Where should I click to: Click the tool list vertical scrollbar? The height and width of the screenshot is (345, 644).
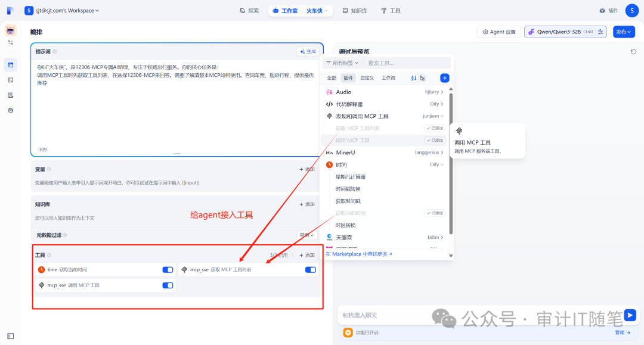click(x=451, y=164)
